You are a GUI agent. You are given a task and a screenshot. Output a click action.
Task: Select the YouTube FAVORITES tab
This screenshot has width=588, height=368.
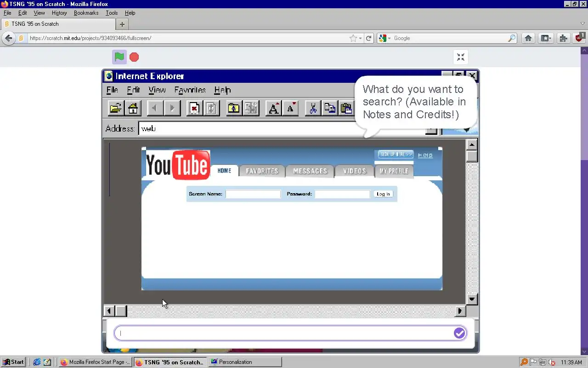click(262, 171)
